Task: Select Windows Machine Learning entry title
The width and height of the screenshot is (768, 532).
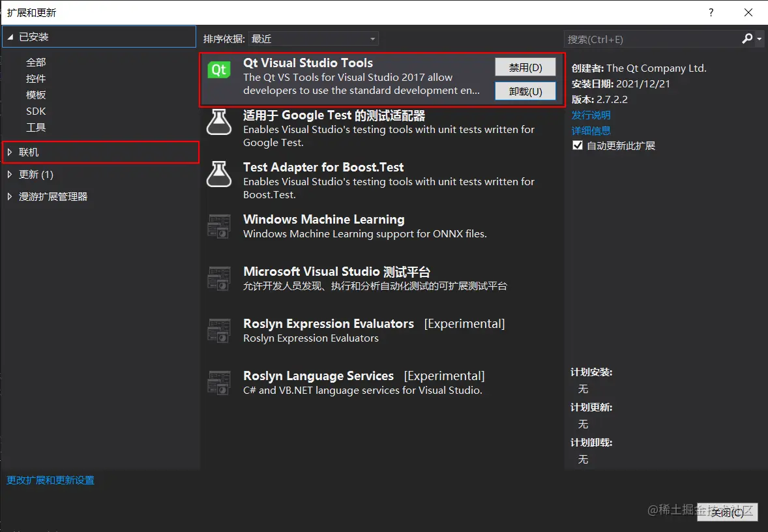Action: 324,219
